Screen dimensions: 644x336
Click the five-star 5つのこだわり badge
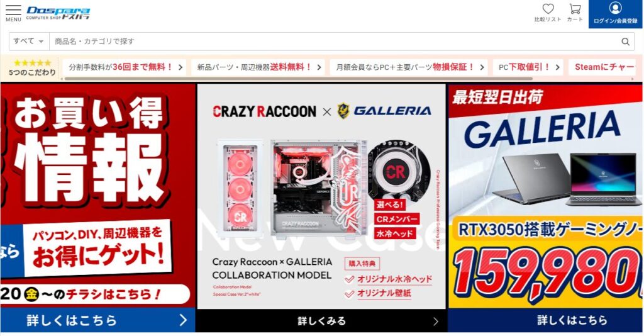point(32,67)
